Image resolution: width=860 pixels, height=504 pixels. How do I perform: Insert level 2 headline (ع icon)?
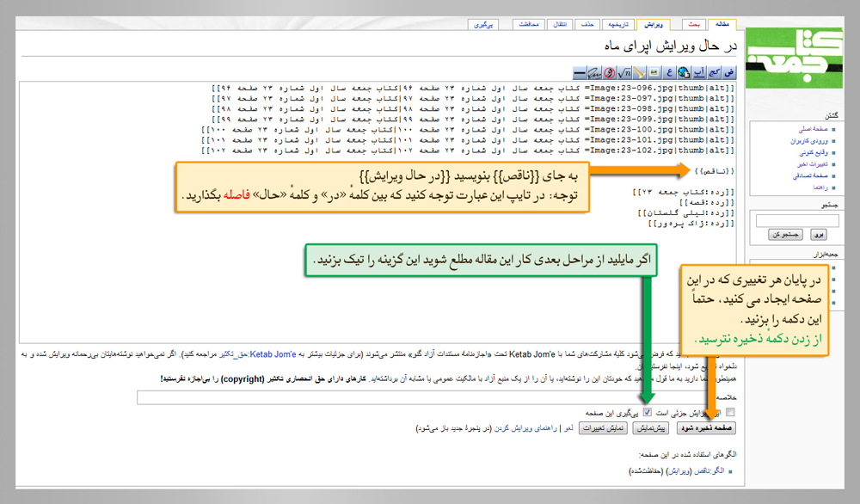point(669,72)
